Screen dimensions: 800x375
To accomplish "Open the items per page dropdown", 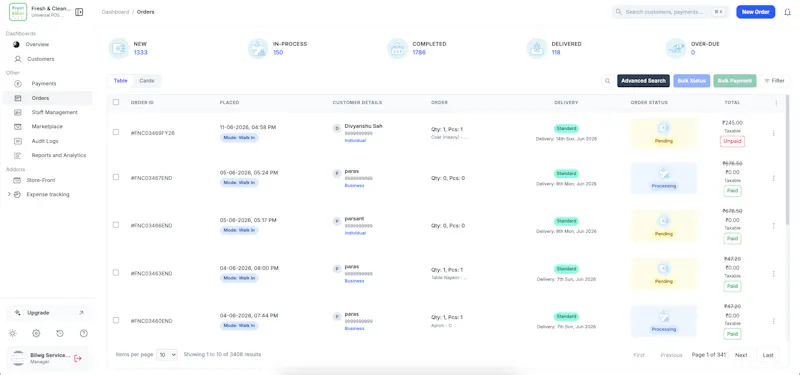I will (x=167, y=355).
